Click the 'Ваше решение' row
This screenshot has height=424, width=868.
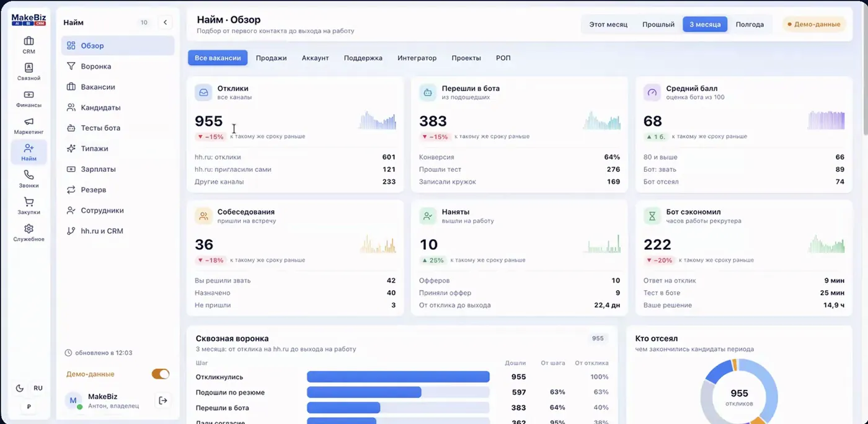(744, 305)
